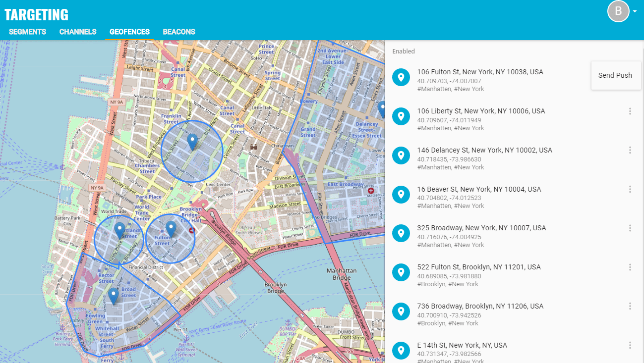Click tags under 736 Broadway Brooklyn
Screen dimensions: 644x363
click(448, 323)
